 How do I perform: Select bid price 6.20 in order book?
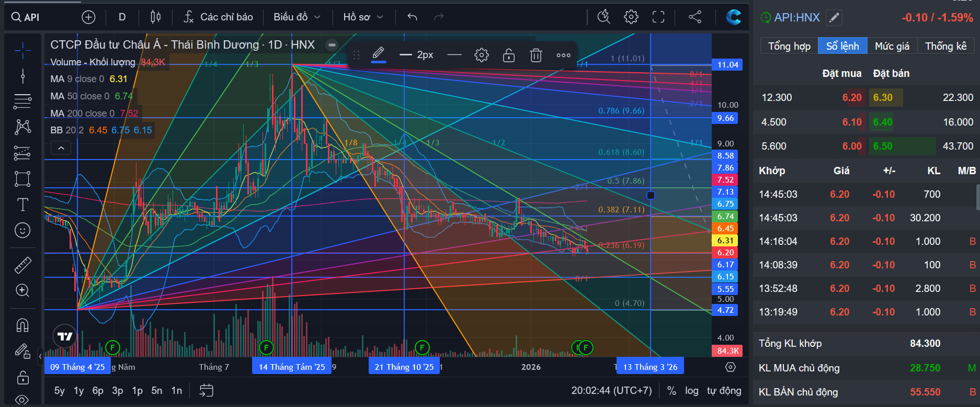point(852,98)
